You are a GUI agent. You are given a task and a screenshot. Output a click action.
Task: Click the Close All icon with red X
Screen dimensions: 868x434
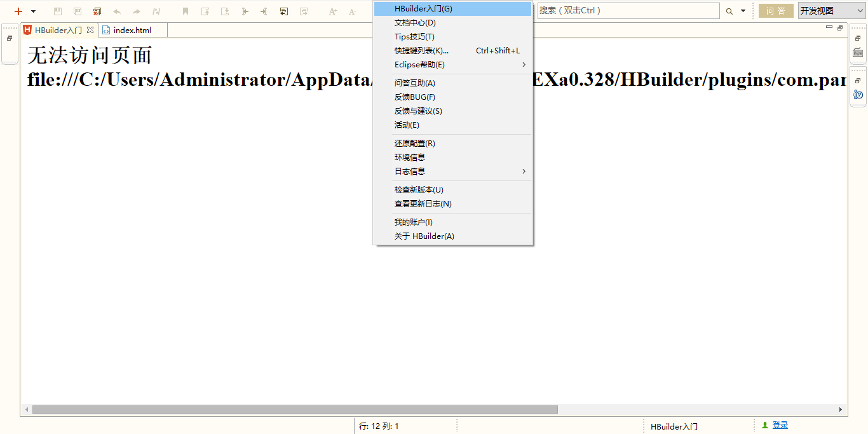[x=97, y=11]
